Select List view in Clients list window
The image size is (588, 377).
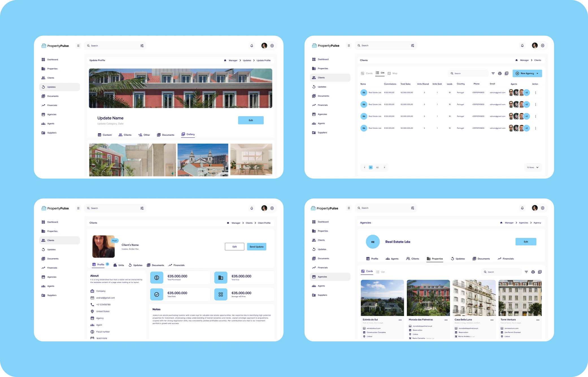(380, 73)
